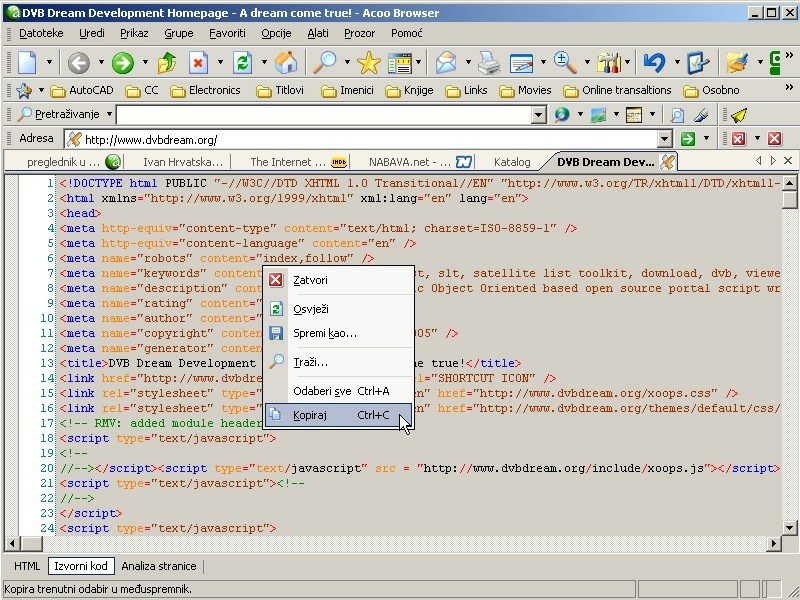Choose Traži... in the context menu

[338, 362]
